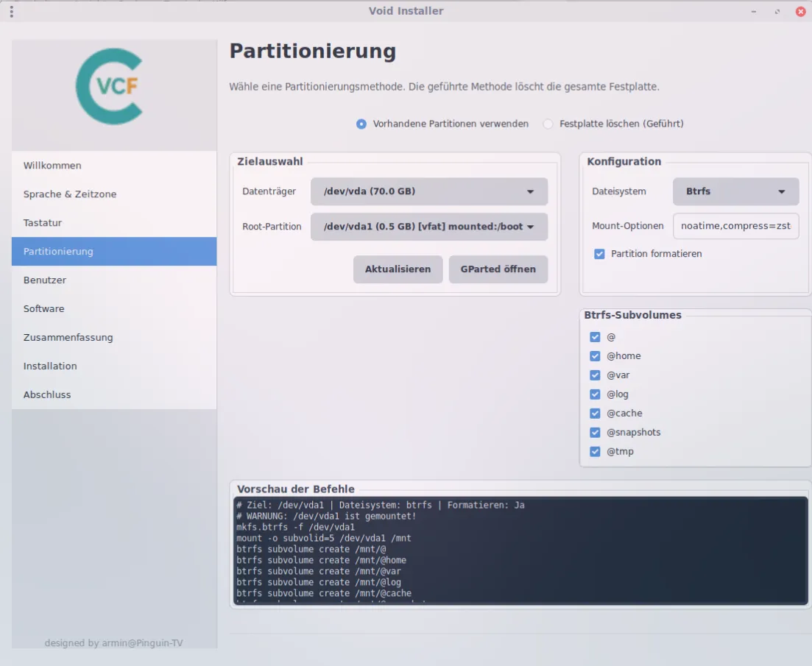Click the Aktualisieren button
The image size is (812, 666).
(x=398, y=269)
